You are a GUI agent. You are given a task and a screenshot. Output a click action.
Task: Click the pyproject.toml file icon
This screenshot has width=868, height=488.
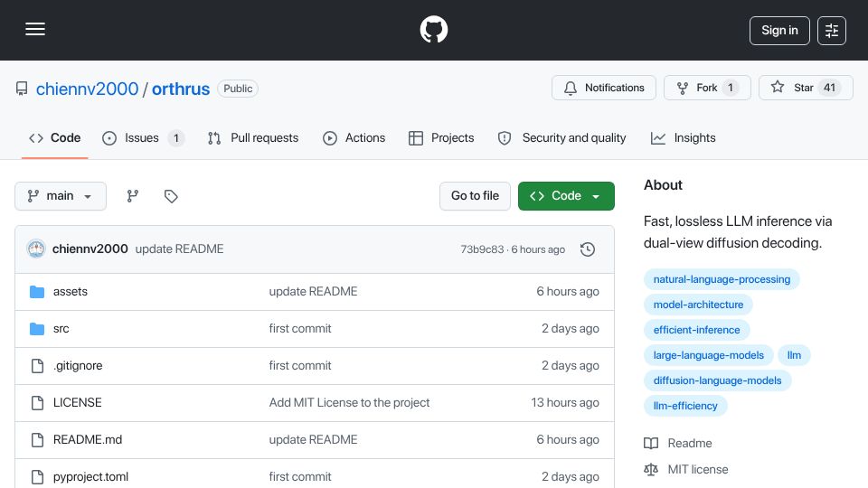37,477
